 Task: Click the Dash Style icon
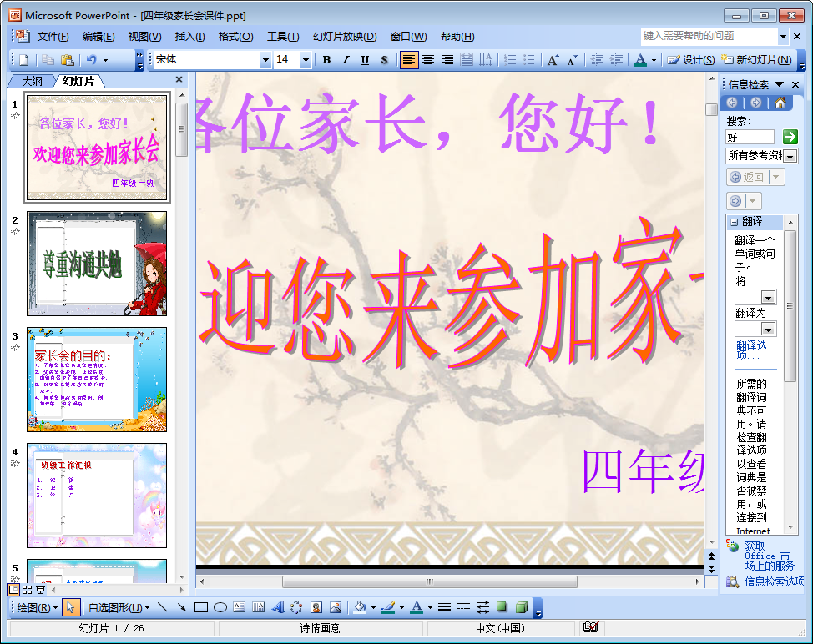tap(463, 607)
